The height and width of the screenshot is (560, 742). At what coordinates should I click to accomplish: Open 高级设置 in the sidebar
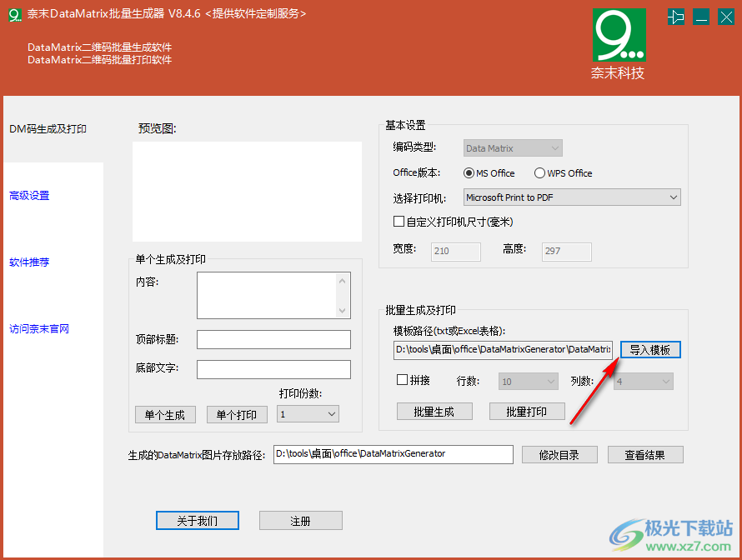point(29,195)
